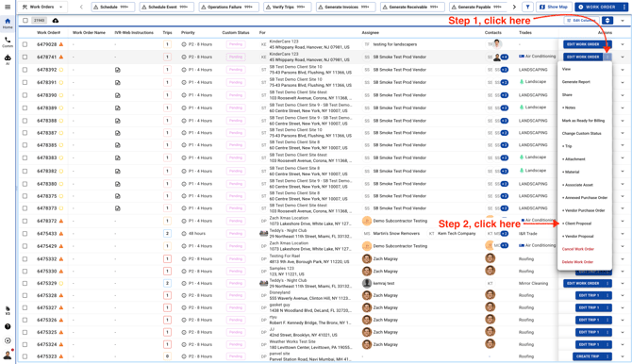Screen dimensions: 632x364
Task: Expand the row for order 6475323
Action: click(x=623, y=356)
